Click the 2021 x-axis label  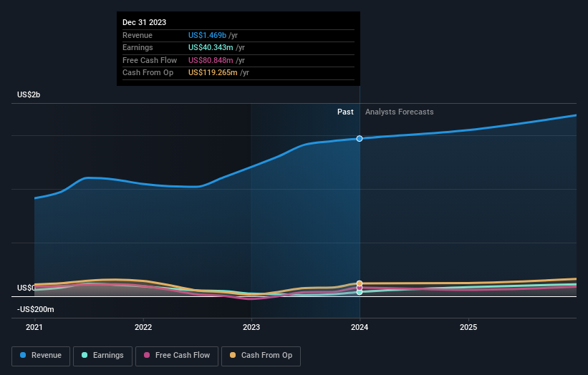tap(34, 328)
